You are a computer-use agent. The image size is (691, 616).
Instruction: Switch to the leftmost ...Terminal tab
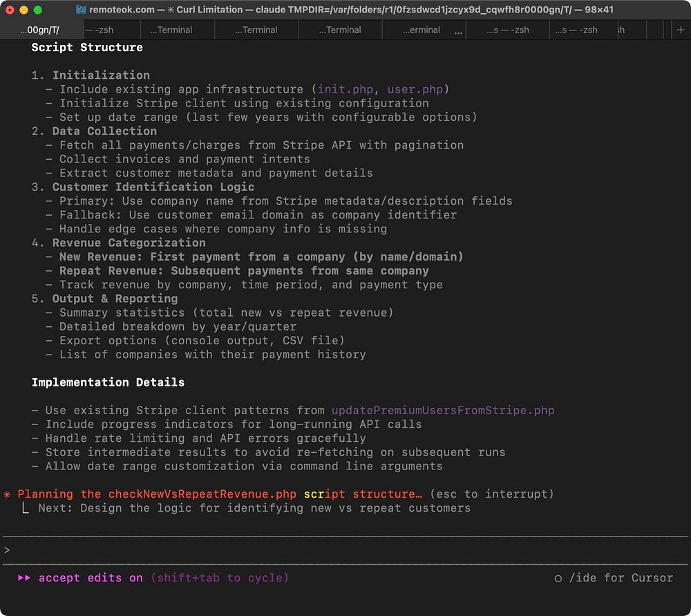(x=171, y=30)
